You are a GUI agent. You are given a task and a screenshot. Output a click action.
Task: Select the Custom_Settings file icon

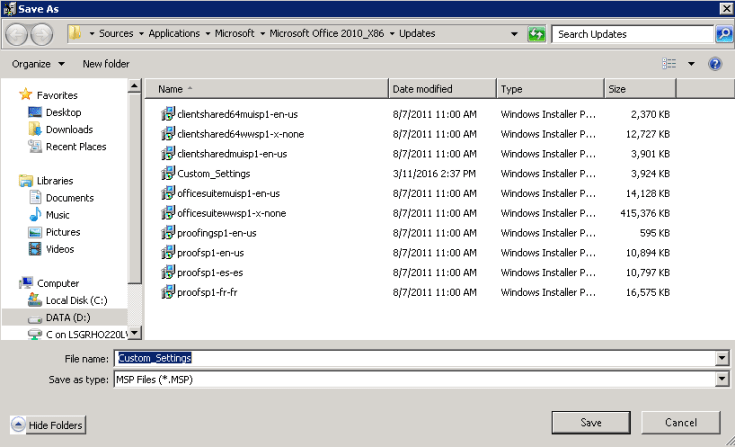[x=168, y=174]
